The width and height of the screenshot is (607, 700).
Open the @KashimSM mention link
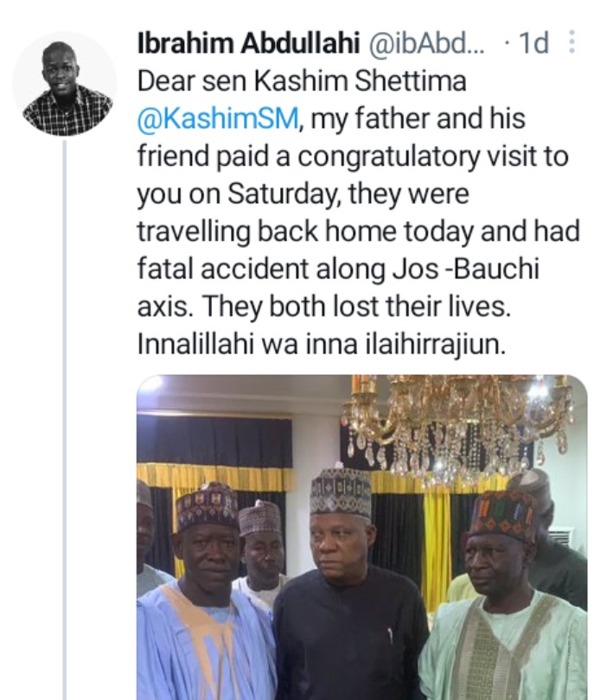[218, 119]
